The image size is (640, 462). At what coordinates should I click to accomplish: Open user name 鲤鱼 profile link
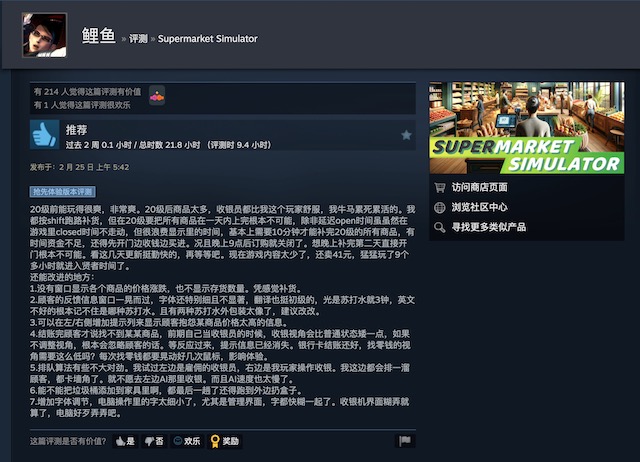click(99, 36)
